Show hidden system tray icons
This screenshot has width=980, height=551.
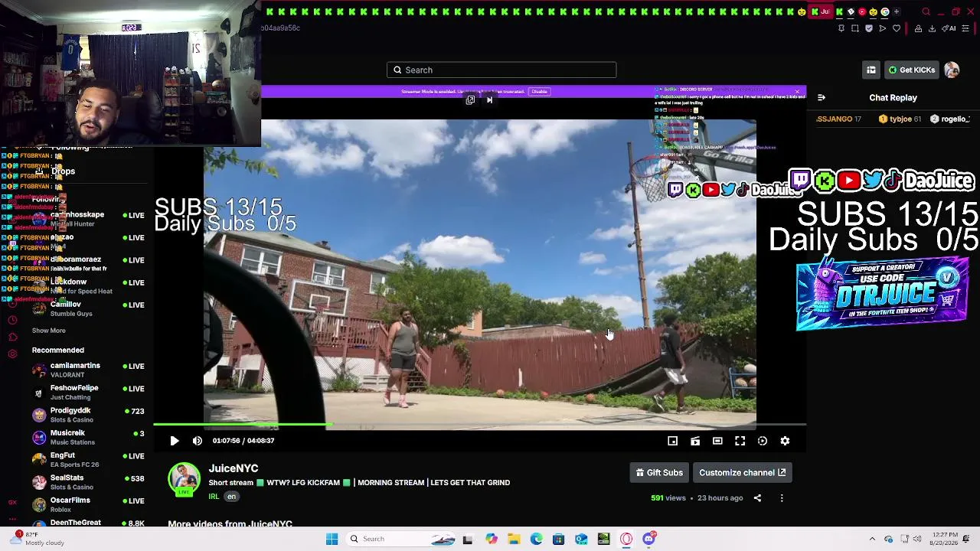872,539
